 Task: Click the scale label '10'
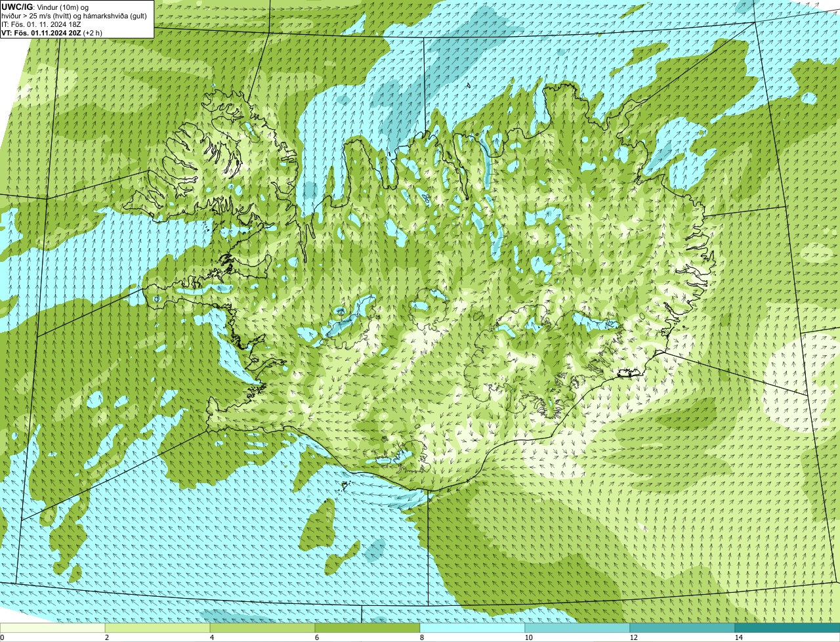(x=528, y=637)
